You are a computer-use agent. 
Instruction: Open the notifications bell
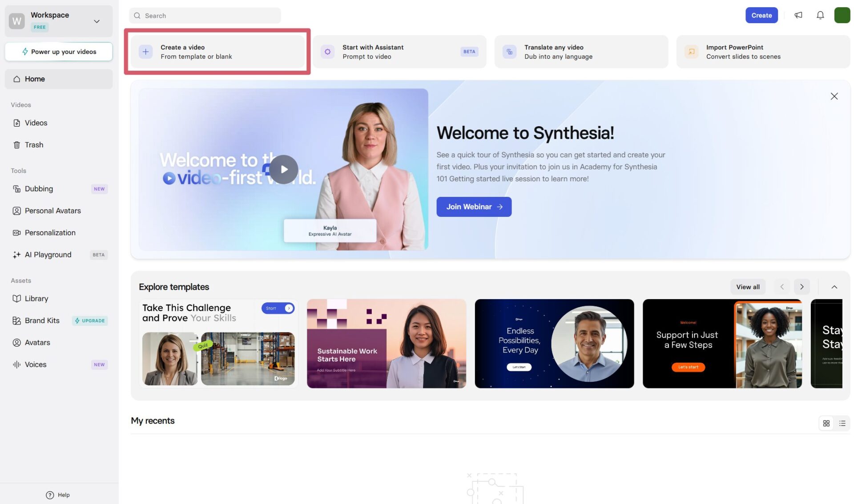click(820, 15)
